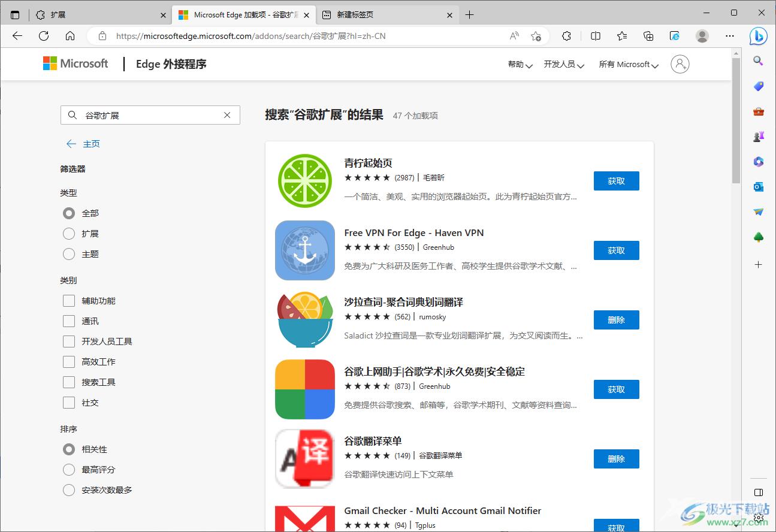Open Gmail Checker add-on title
Viewport: 776px width, 532px height.
click(x=442, y=510)
